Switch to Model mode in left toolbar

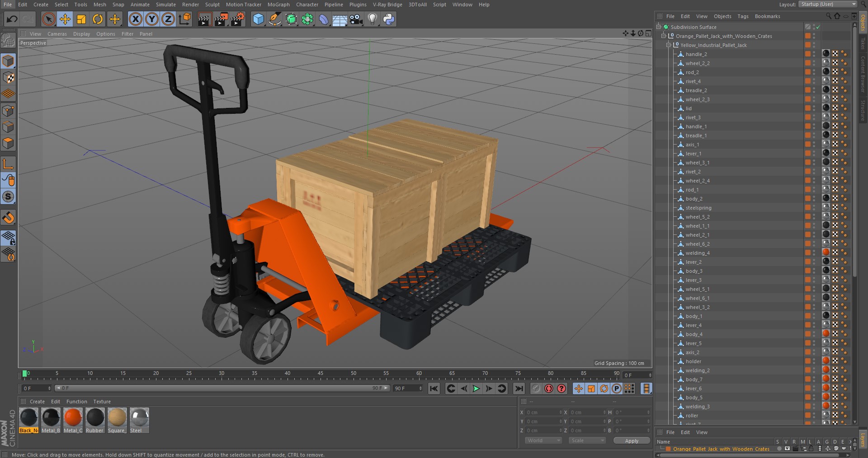(8, 61)
